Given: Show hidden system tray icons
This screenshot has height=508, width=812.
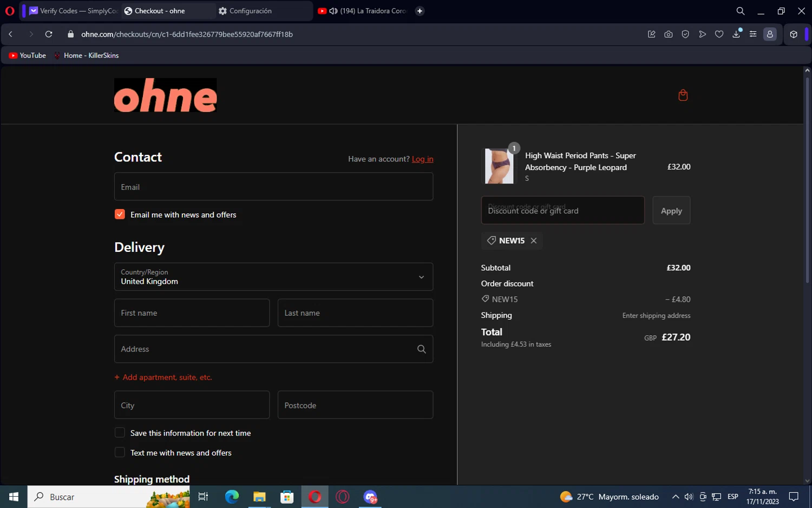Looking at the screenshot, I should pos(676,497).
